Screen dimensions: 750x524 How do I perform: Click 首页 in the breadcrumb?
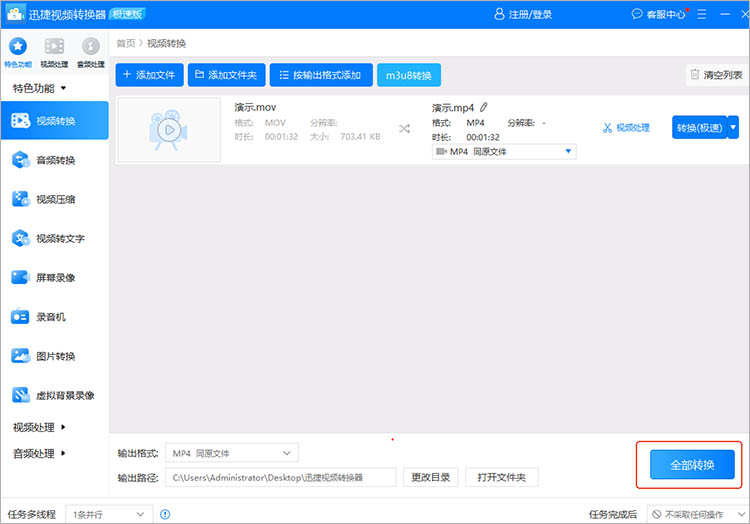[126, 44]
